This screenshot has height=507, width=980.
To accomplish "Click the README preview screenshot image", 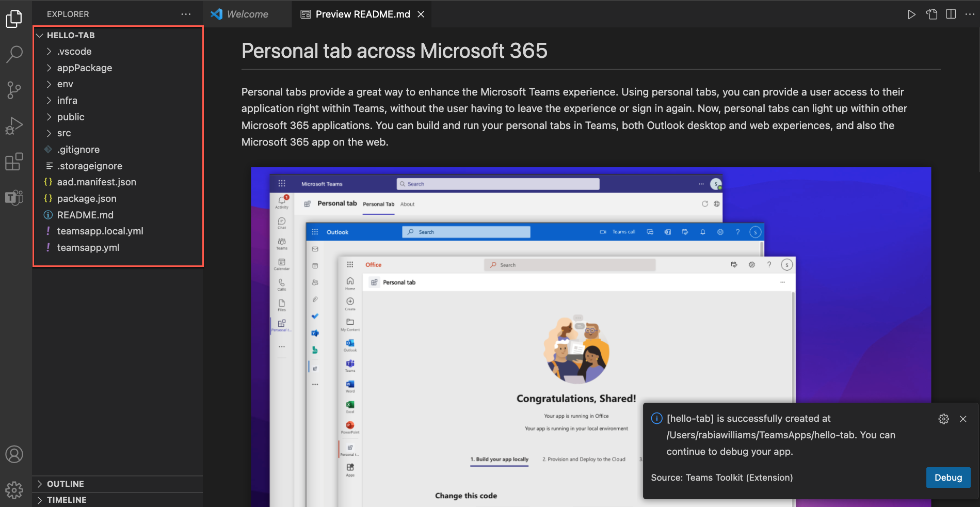I will tap(591, 337).
